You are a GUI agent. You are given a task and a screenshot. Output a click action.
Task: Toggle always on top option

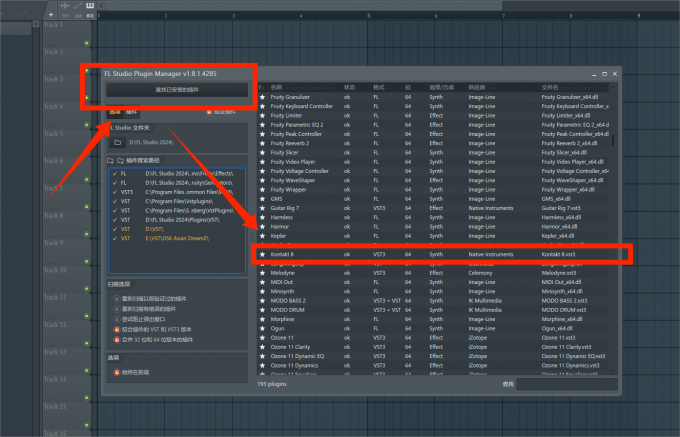coord(117,372)
